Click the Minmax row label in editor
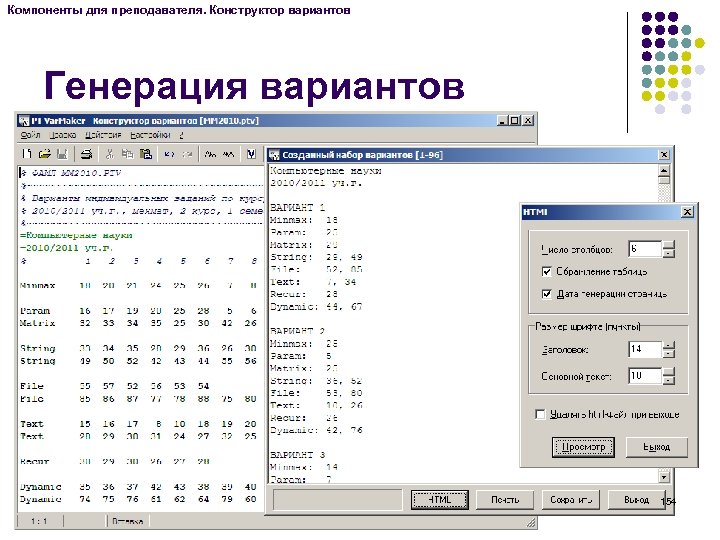This screenshot has height=540, width=720. (x=38, y=286)
